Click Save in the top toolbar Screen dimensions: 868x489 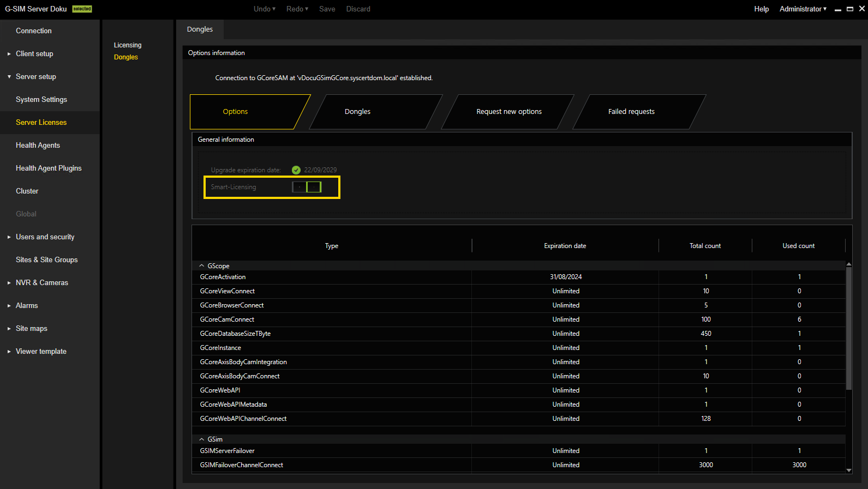327,9
